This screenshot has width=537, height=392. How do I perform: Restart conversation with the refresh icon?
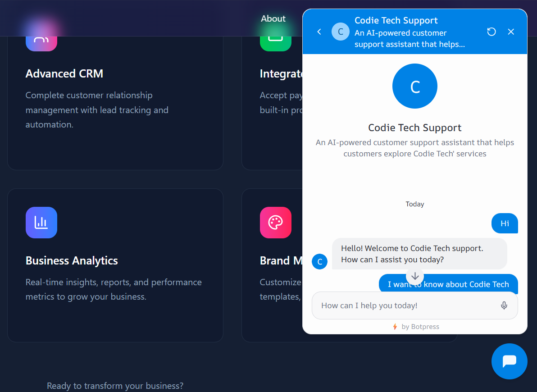pyautogui.click(x=491, y=32)
